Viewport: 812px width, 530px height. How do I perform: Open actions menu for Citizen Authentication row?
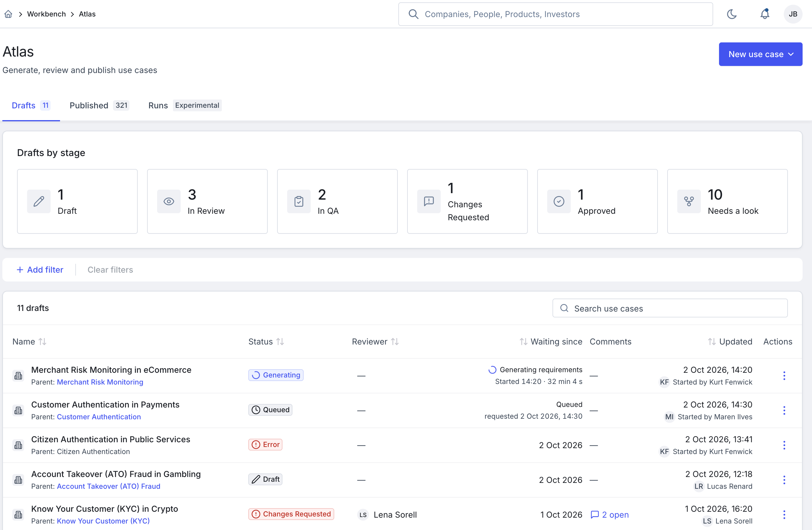pyautogui.click(x=784, y=445)
